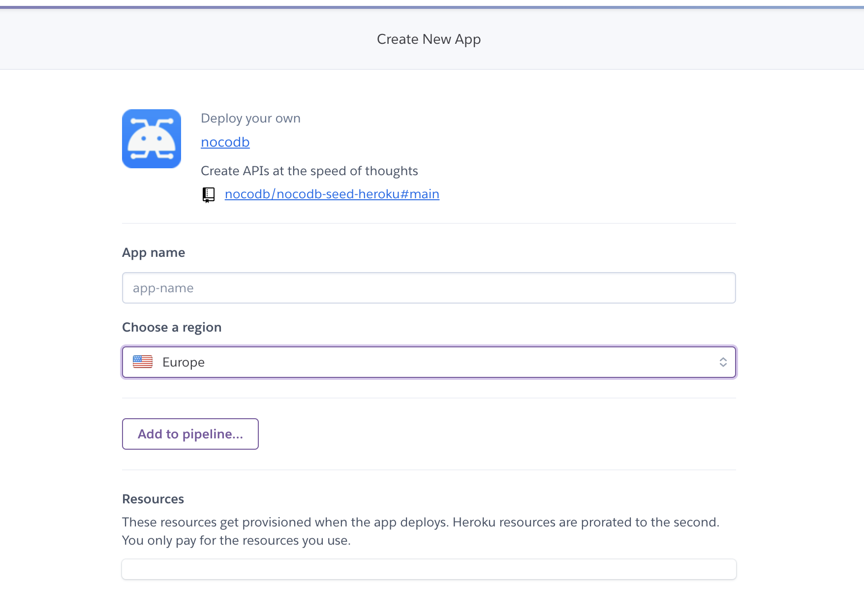Viewport: 864px width, 616px height.
Task: Open the nocodb app detail link
Action: 225,142
